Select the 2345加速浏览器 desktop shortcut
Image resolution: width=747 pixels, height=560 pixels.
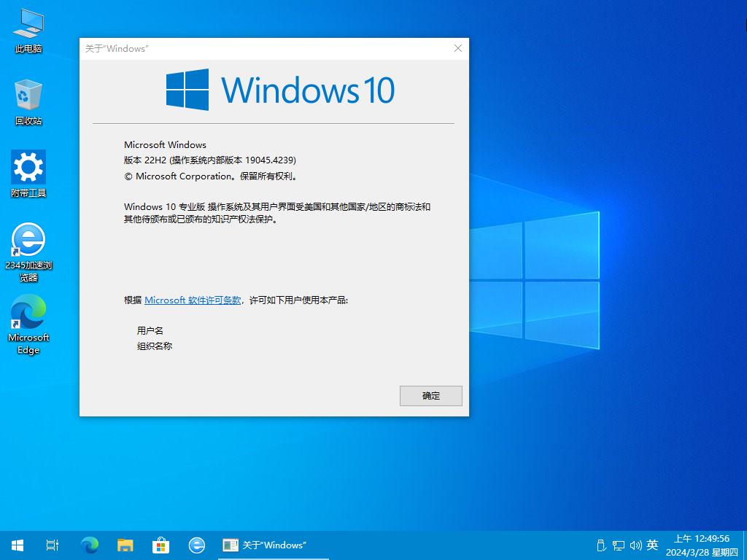click(x=28, y=252)
